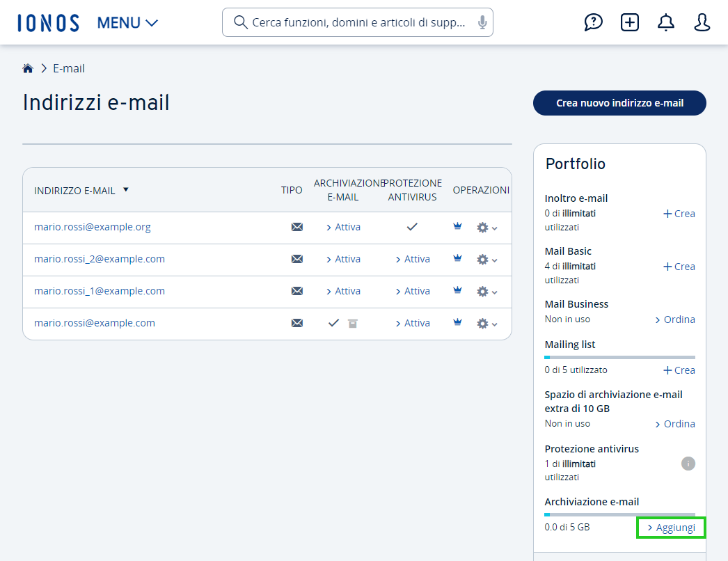This screenshot has height=561, width=728.
Task: Open mario.rossi_1@example.com address
Action: click(x=100, y=291)
